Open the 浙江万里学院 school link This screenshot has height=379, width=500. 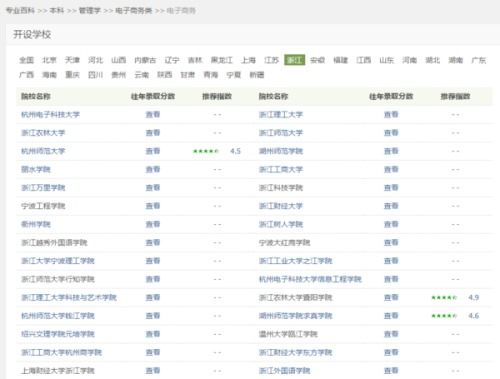point(43,188)
